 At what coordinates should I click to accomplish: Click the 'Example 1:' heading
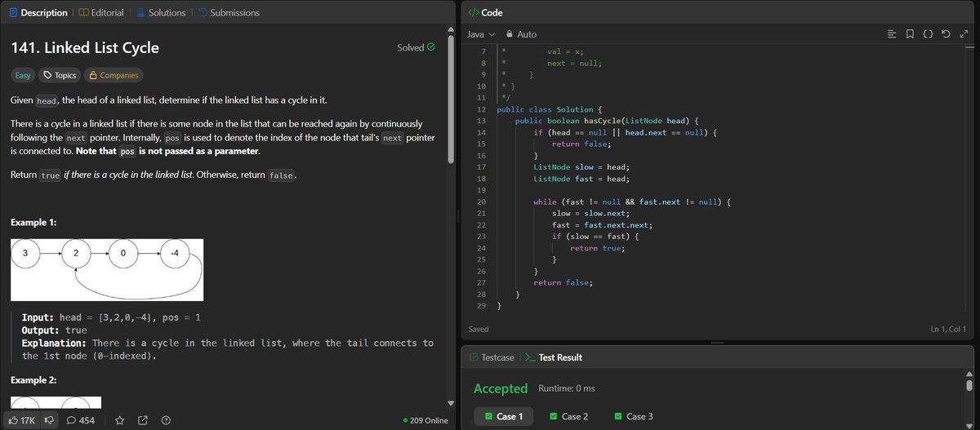click(33, 223)
